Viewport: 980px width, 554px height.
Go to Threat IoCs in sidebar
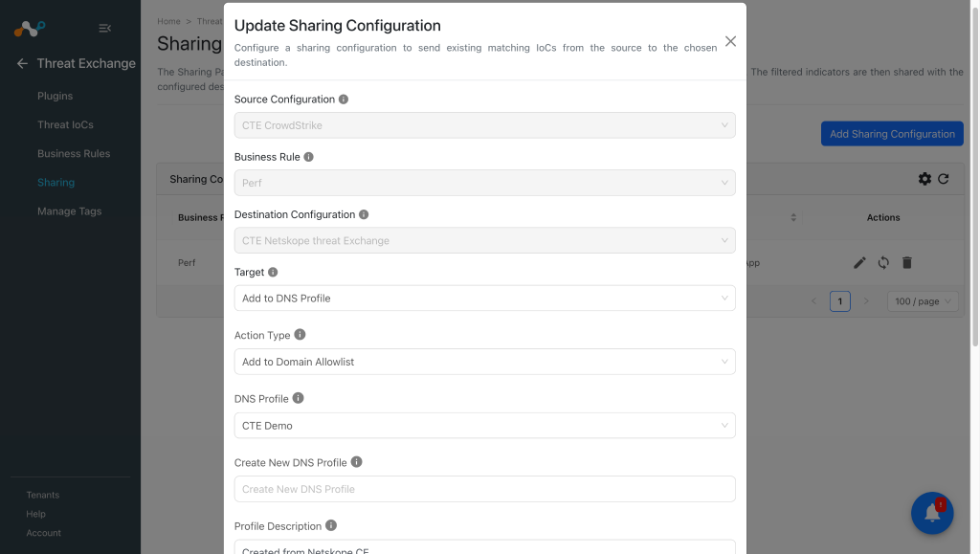click(x=65, y=125)
